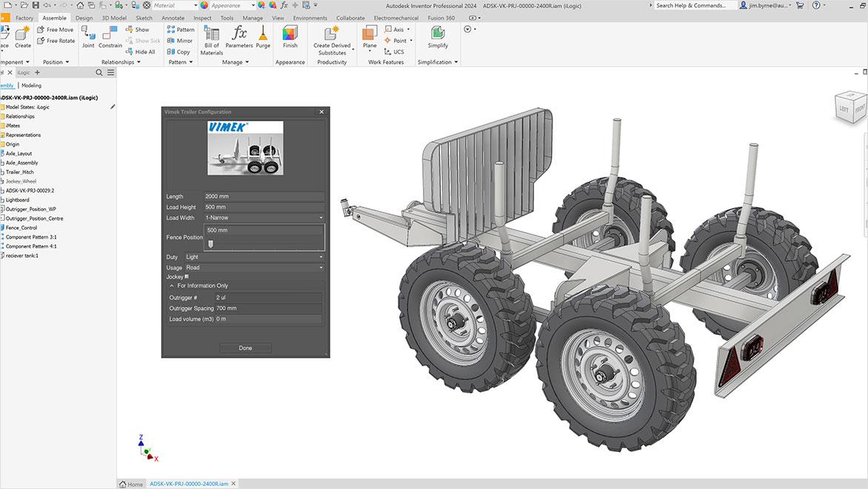Click the Copy component tool
868x489 pixels.
(178, 52)
